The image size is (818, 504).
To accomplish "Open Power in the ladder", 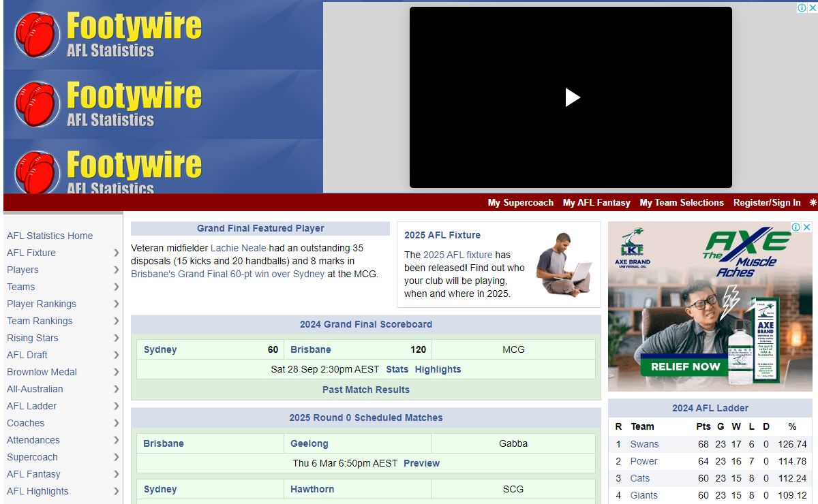I will point(643,461).
